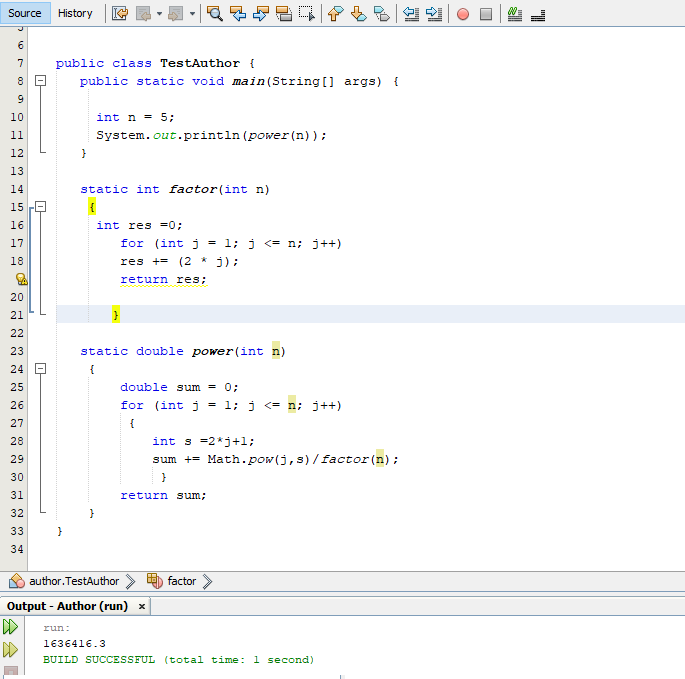The image size is (685, 679).
Task: Toggle Highlight Search icon
Action: pos(284,14)
